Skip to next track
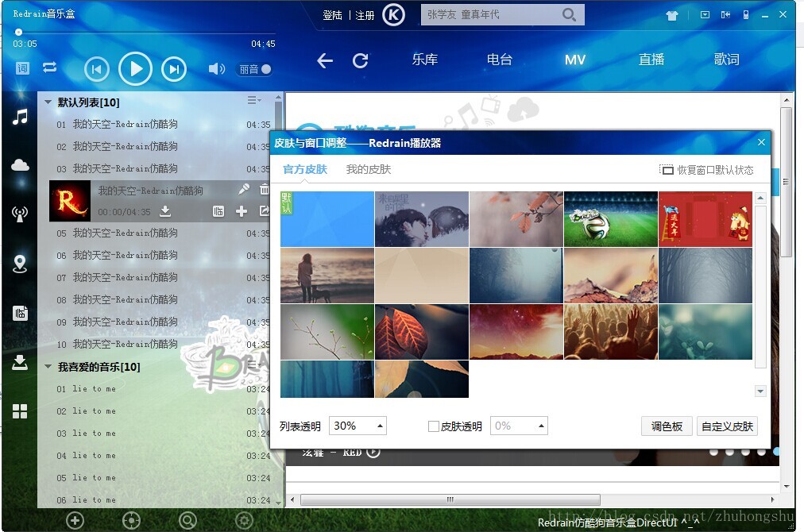This screenshot has height=532, width=804. (x=174, y=69)
